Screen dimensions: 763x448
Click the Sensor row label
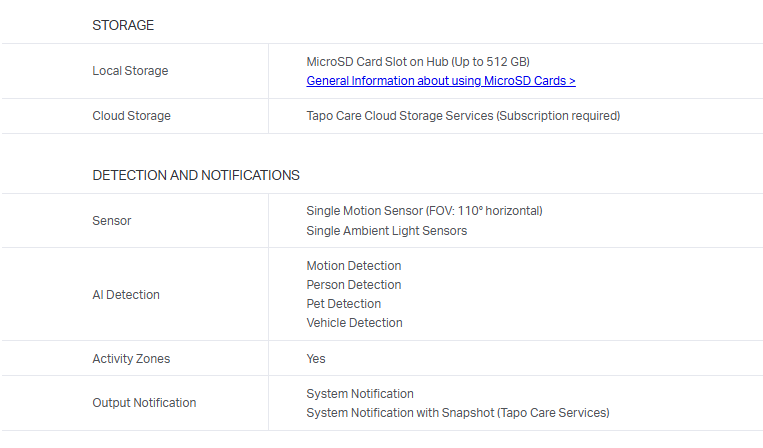(111, 220)
